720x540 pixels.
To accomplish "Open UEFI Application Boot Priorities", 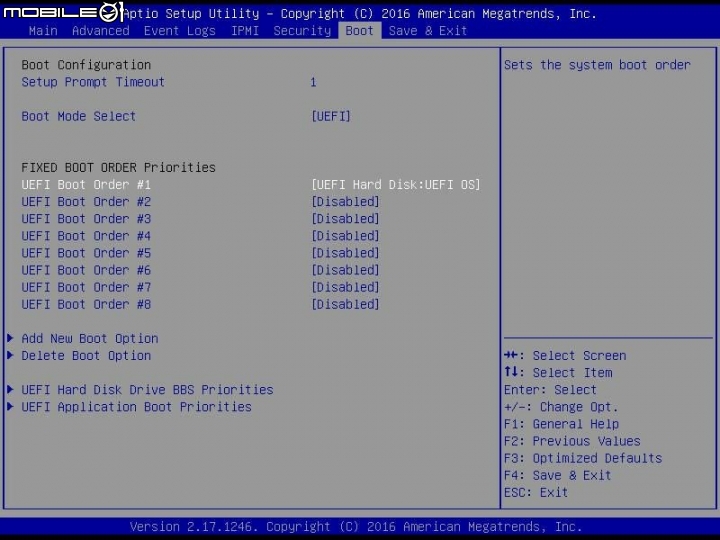I will 136,407.
